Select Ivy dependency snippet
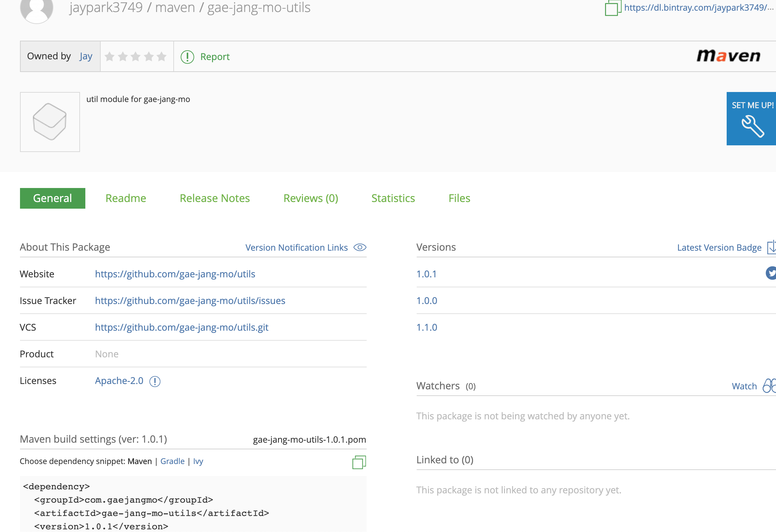The height and width of the screenshot is (532, 776). (198, 461)
